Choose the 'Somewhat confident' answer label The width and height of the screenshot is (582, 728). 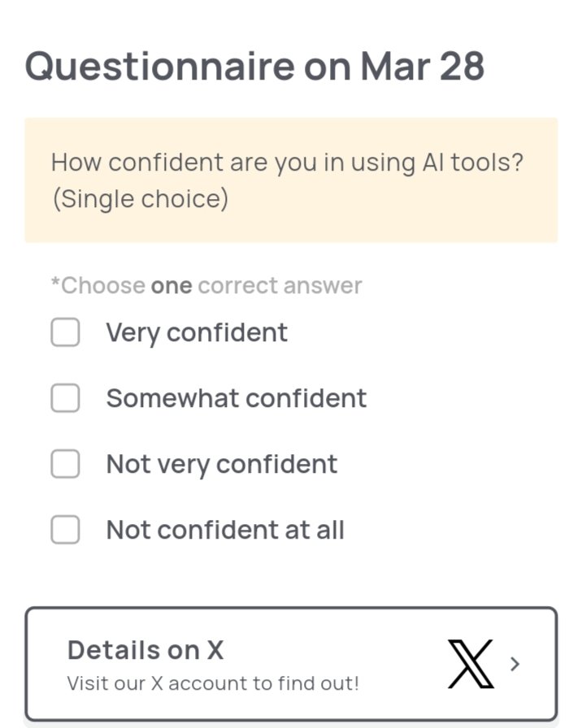click(237, 398)
